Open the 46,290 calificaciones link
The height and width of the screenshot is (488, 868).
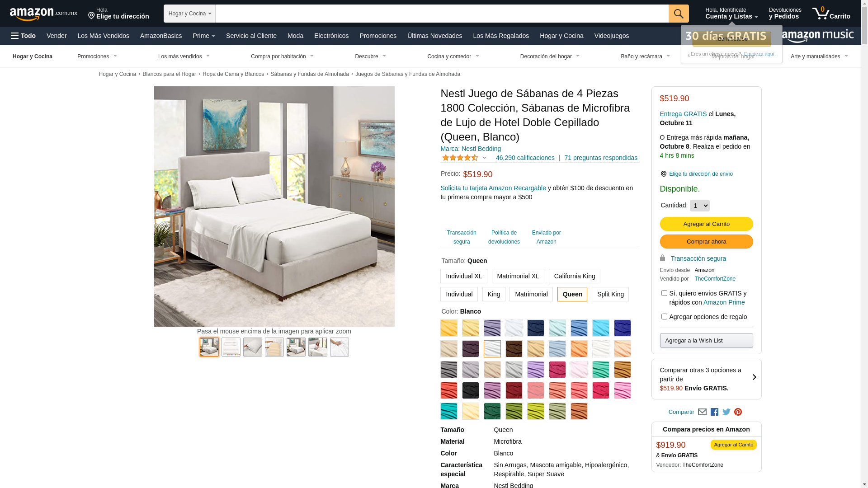point(525,158)
